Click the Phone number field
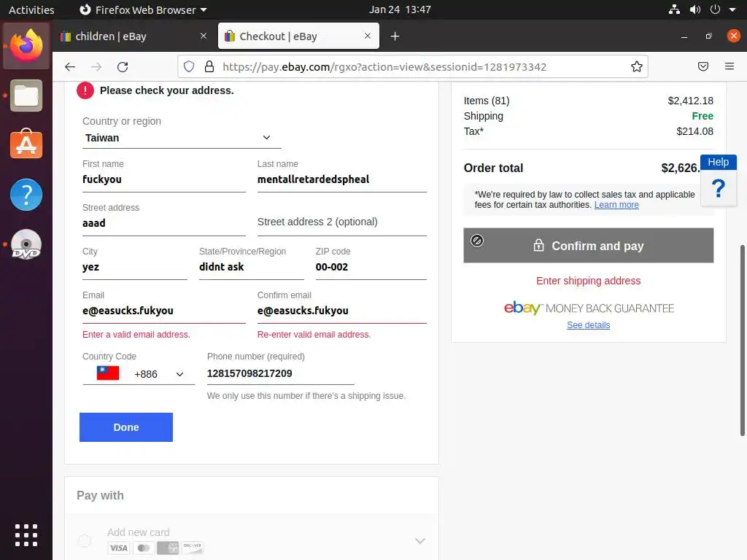The width and height of the screenshot is (747, 560). tap(281, 374)
